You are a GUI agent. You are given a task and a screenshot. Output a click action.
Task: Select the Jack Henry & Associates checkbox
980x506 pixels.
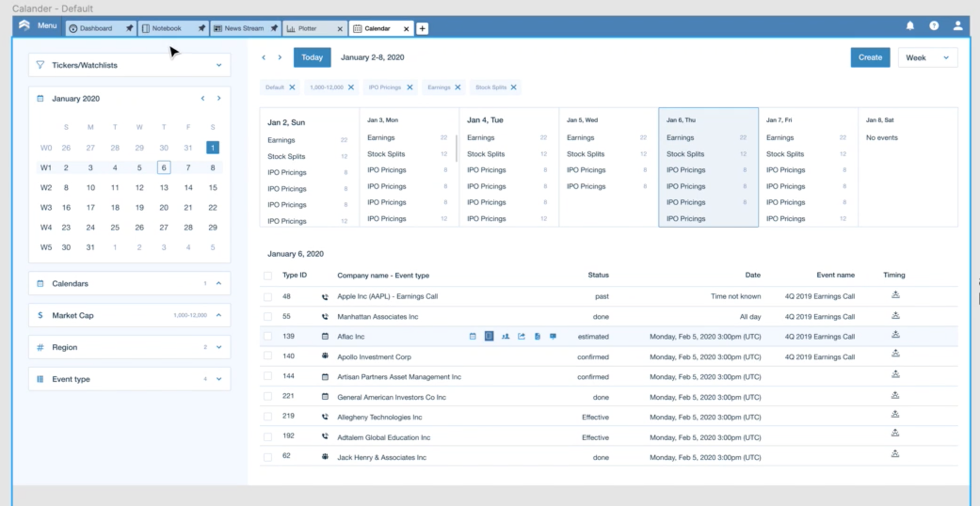click(x=268, y=457)
